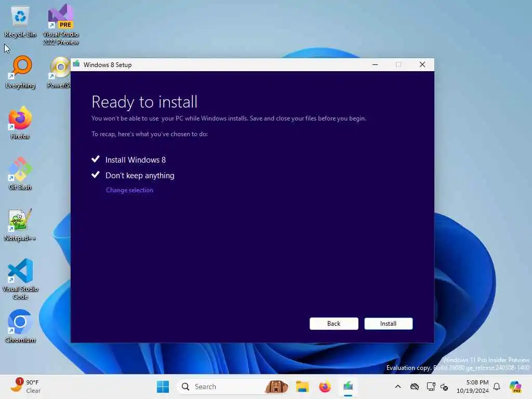
Task: Close the Windows 8 Setup window
Action: click(422, 64)
